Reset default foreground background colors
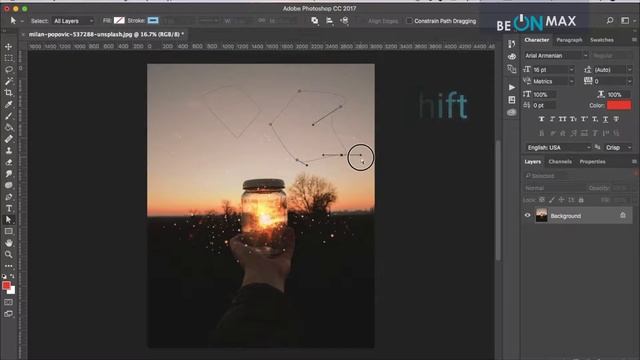Image resolution: width=640 pixels, height=360 pixels. (4, 277)
